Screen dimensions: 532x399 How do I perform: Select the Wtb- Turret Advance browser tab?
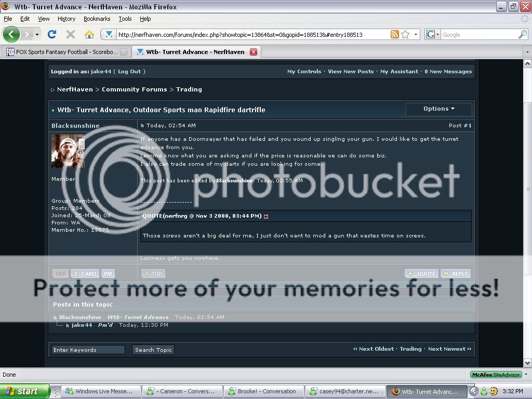[x=196, y=52]
